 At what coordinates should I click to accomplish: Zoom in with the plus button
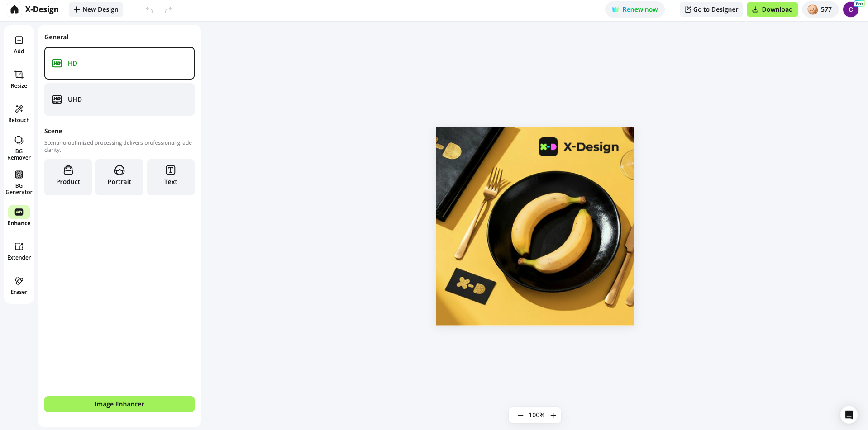pos(553,415)
